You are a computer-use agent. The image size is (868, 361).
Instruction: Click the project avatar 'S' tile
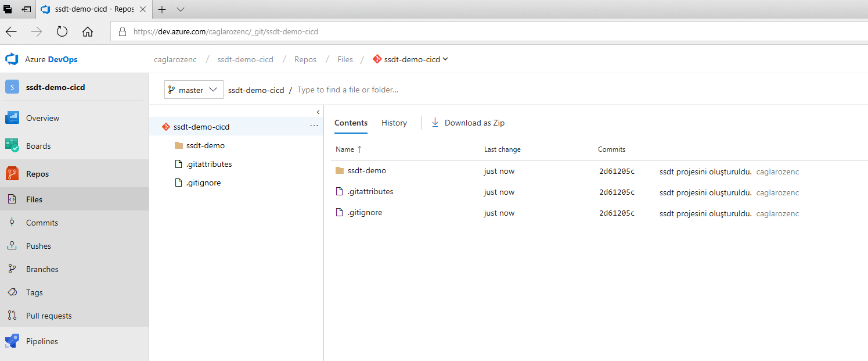12,87
